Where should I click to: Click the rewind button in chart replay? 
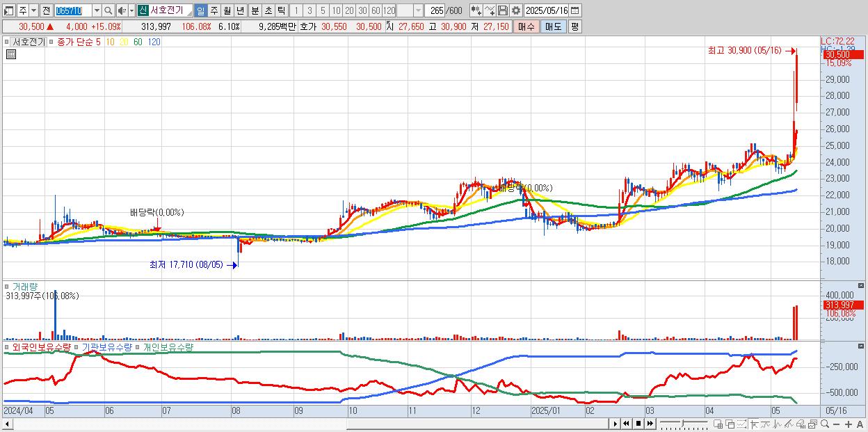coord(626,424)
